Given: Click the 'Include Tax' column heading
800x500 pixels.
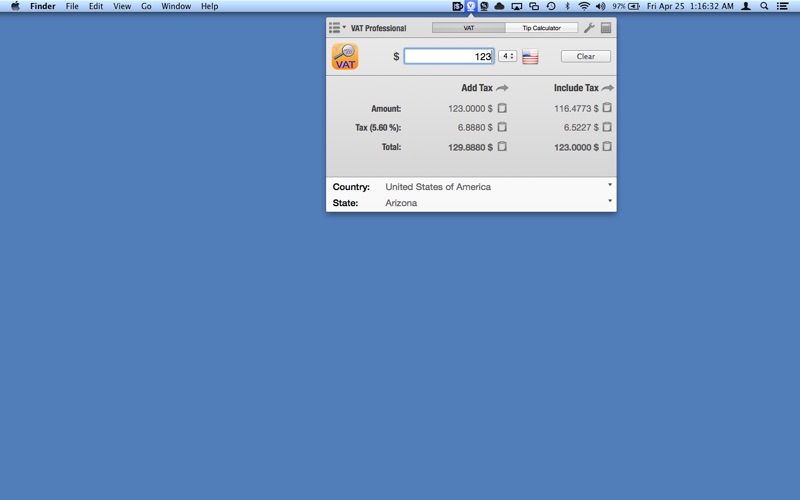Looking at the screenshot, I should [576, 88].
